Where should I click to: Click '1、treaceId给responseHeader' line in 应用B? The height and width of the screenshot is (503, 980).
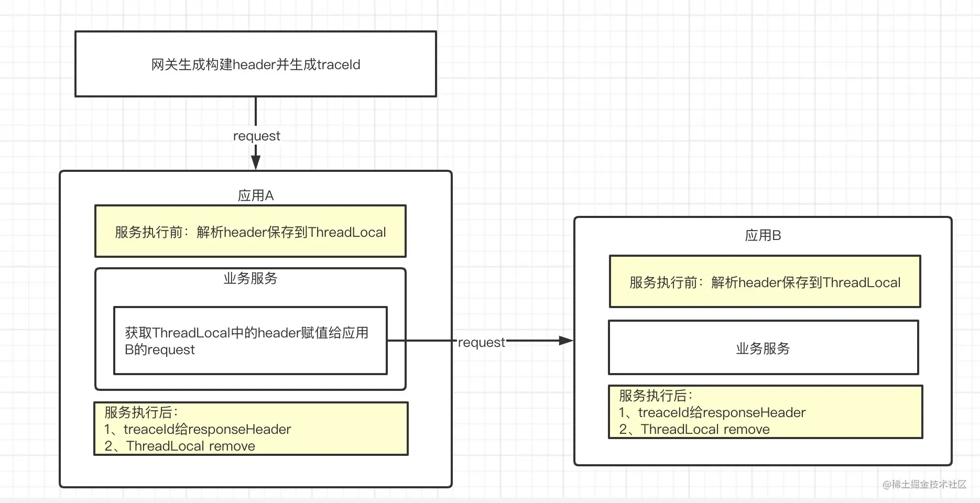click(x=712, y=412)
